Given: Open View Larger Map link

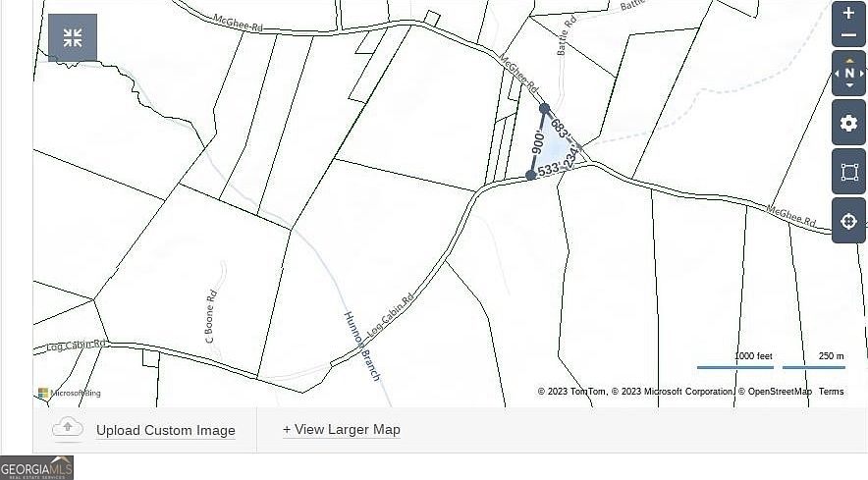Looking at the screenshot, I should click(x=342, y=429).
